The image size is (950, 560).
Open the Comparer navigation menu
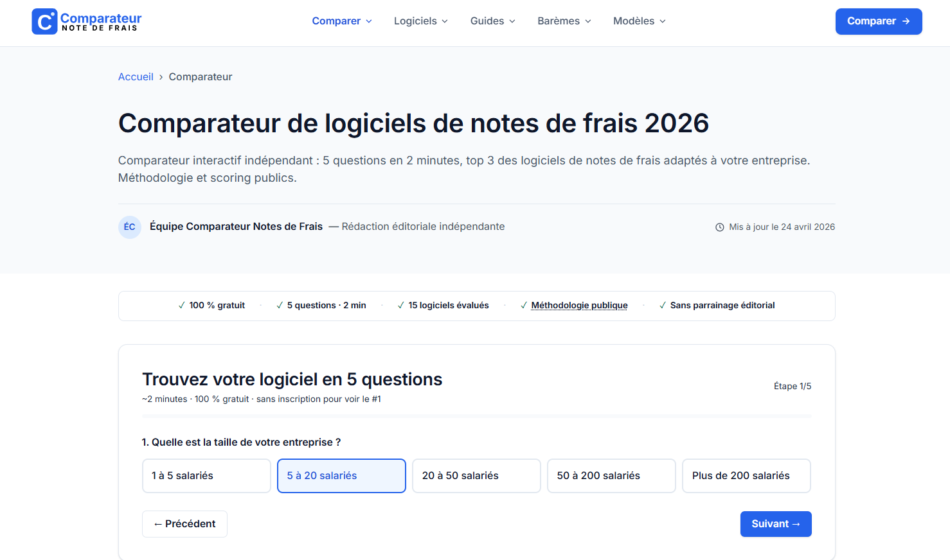(x=342, y=21)
